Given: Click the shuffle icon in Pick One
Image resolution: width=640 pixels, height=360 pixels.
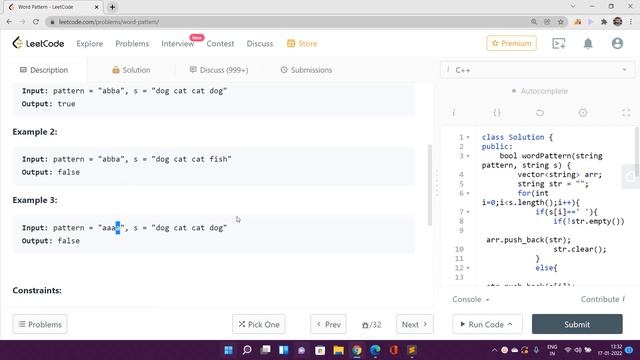Looking at the screenshot, I should coord(242,324).
